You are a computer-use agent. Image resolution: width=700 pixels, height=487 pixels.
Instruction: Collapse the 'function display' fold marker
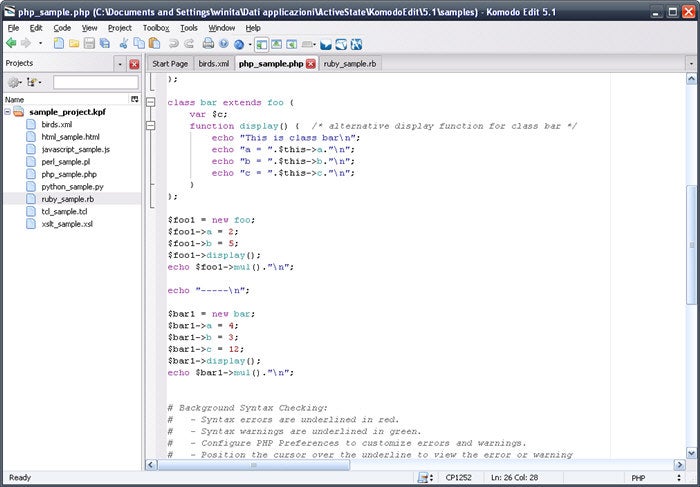click(x=150, y=126)
